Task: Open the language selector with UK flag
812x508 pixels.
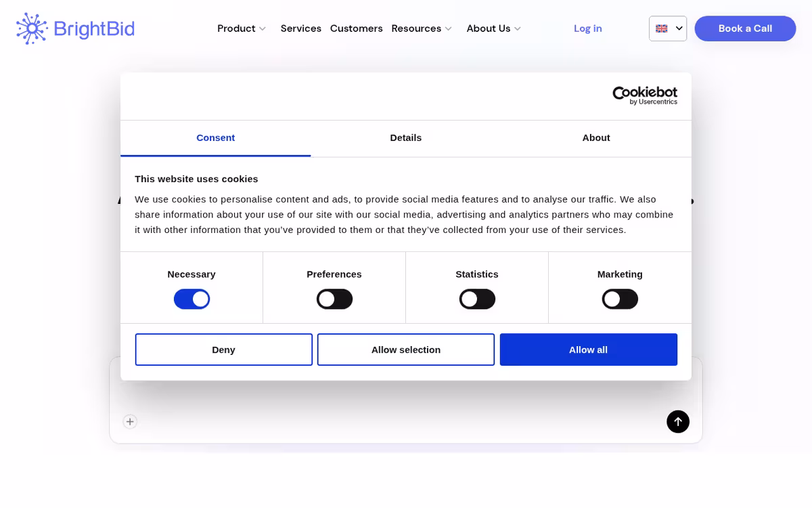Action: [668, 28]
